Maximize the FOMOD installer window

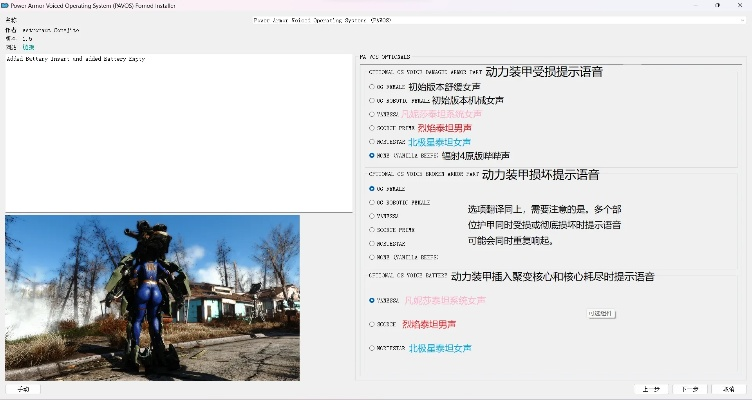[x=717, y=5]
